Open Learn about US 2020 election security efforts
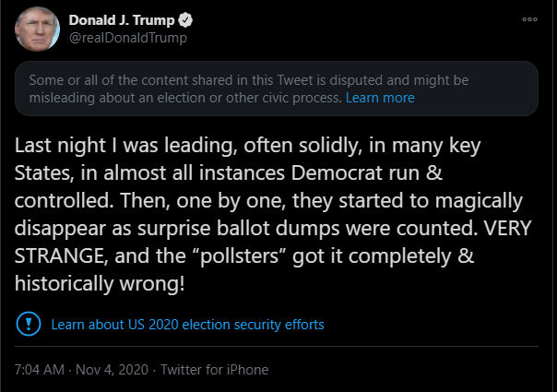 tap(187, 325)
